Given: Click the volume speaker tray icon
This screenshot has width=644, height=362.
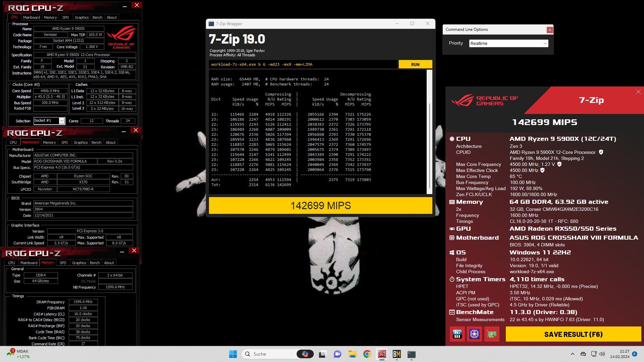Looking at the screenshot, I should point(602,354).
